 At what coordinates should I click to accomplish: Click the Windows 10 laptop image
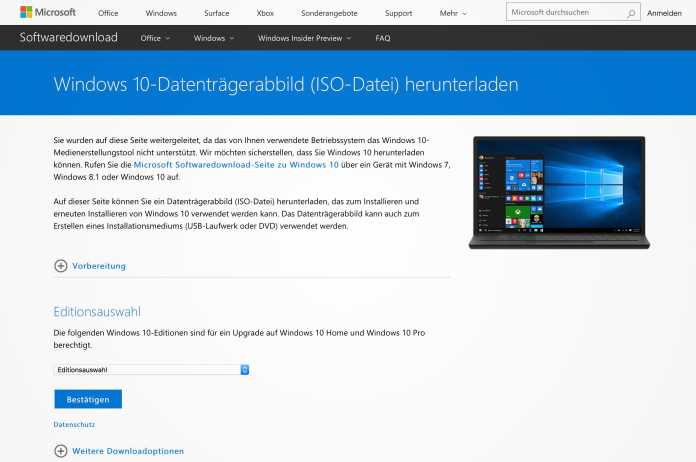pyautogui.click(x=557, y=192)
